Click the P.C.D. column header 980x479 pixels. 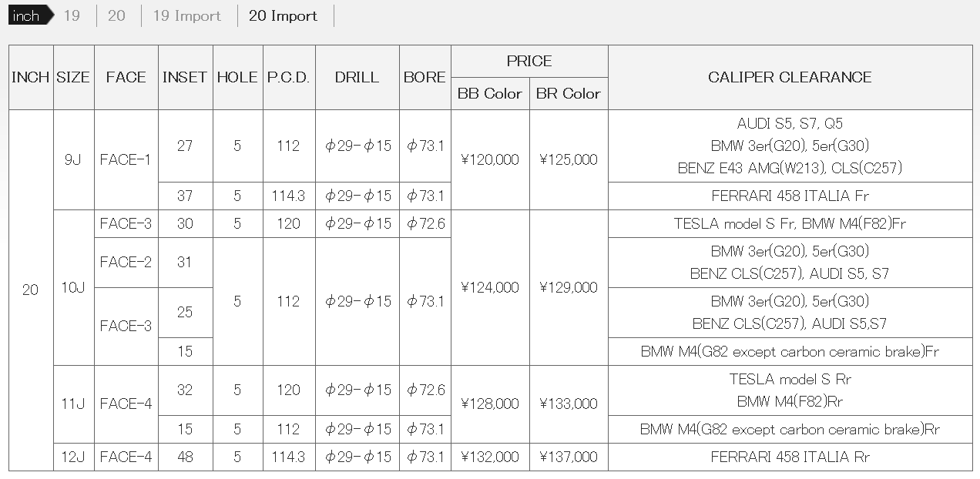pos(288,77)
